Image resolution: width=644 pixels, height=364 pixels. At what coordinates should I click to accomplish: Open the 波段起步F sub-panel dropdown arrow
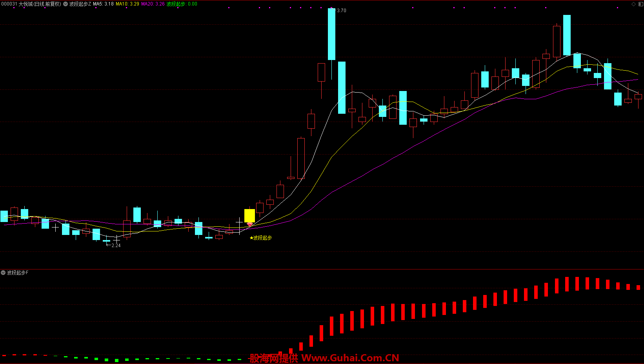3,273
